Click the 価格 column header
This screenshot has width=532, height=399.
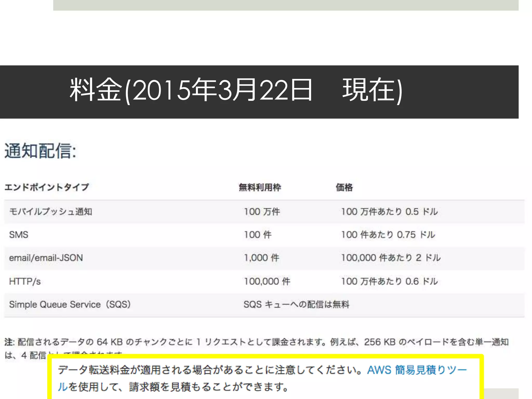click(344, 187)
